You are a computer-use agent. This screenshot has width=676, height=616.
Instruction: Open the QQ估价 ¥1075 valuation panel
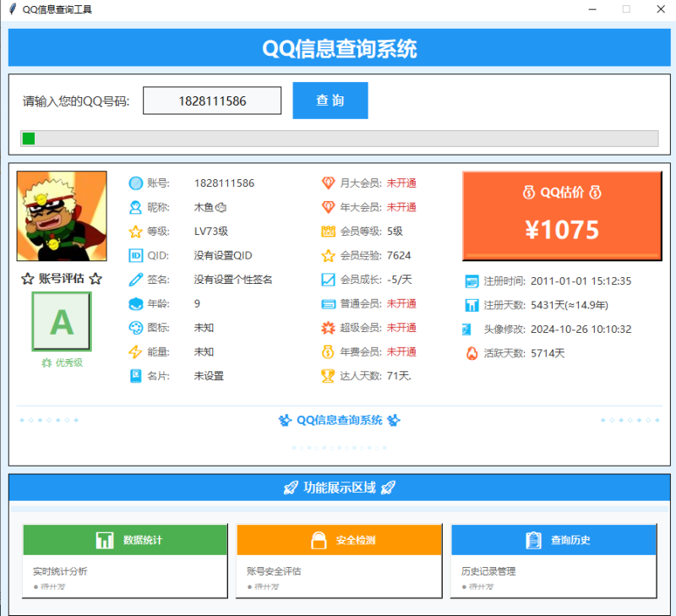pyautogui.click(x=562, y=214)
